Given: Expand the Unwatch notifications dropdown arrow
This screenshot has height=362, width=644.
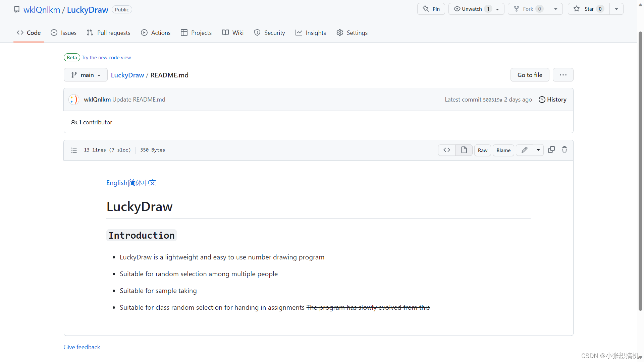Looking at the screenshot, I should [x=498, y=9].
